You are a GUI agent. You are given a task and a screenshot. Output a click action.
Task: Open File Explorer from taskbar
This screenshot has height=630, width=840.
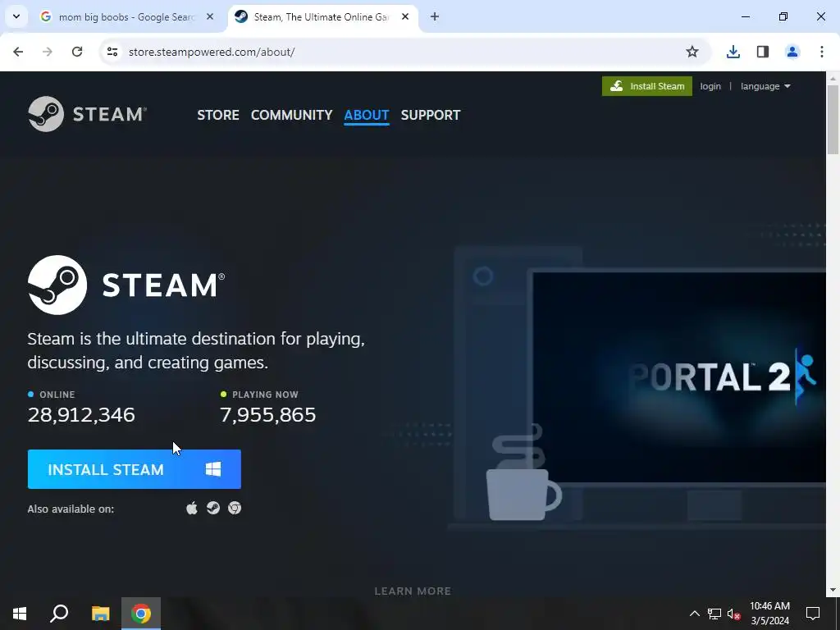(x=100, y=614)
